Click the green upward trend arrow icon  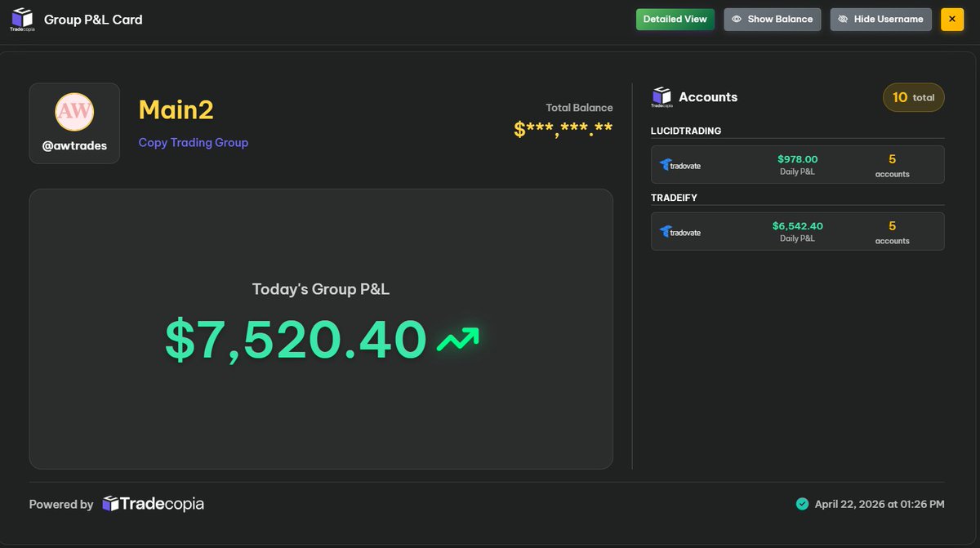[x=457, y=340]
